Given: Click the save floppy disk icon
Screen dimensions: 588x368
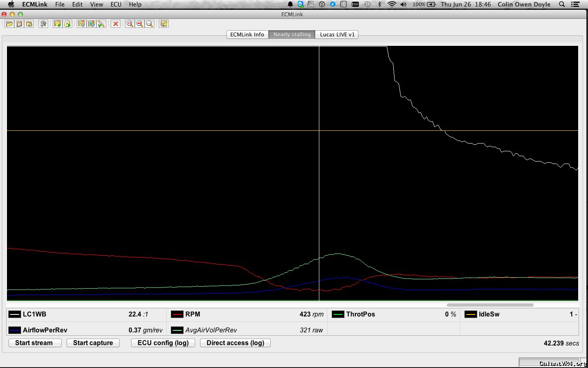Looking at the screenshot, I should point(19,24).
